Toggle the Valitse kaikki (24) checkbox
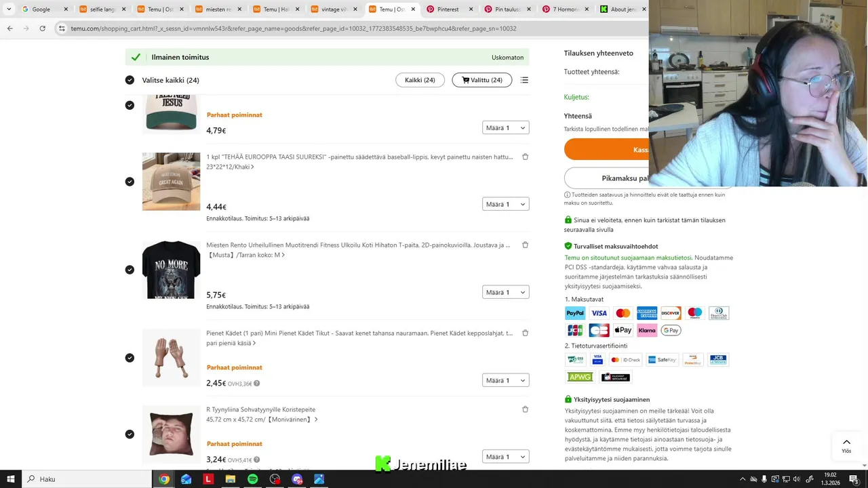This screenshot has height=488, width=868. pos(130,80)
